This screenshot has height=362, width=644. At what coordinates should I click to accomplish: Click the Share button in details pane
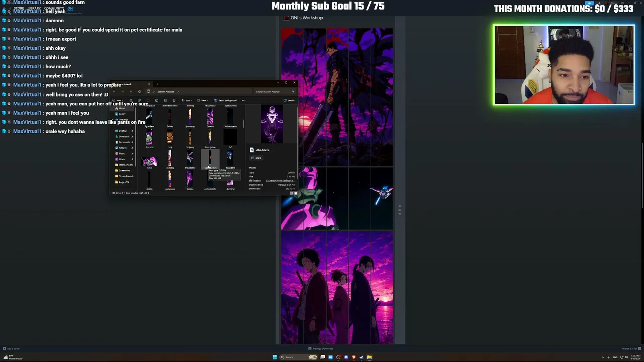[257, 158]
